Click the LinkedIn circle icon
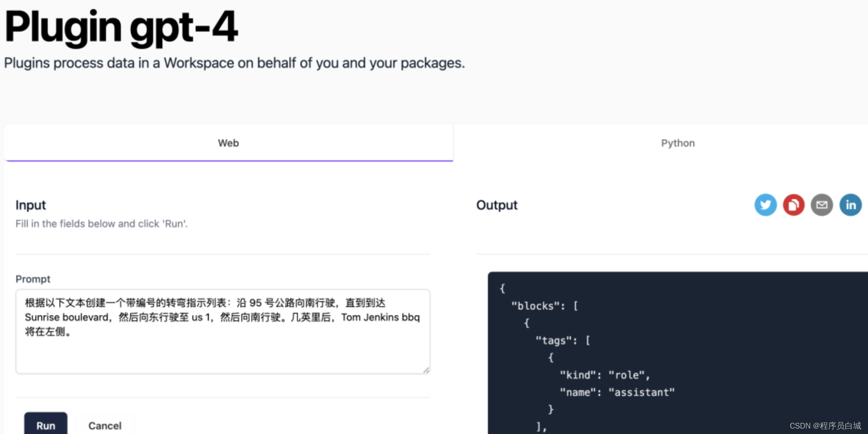 click(x=850, y=205)
